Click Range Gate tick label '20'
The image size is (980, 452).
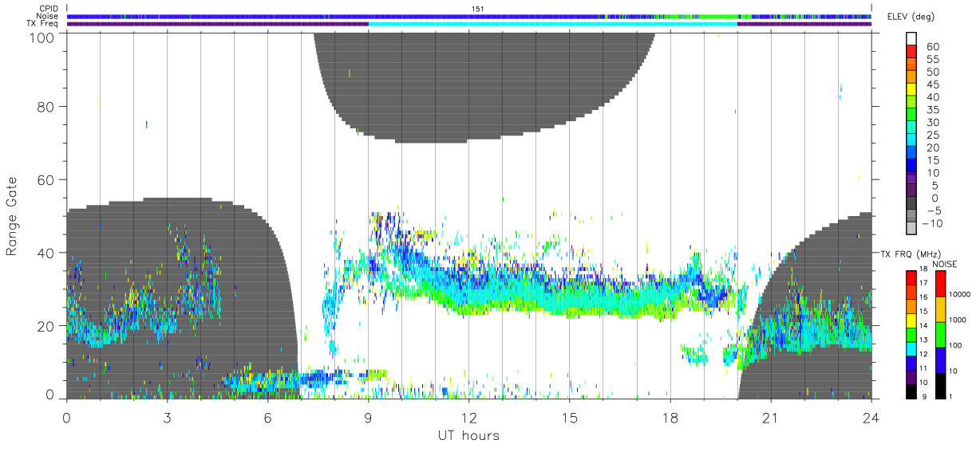(45, 326)
